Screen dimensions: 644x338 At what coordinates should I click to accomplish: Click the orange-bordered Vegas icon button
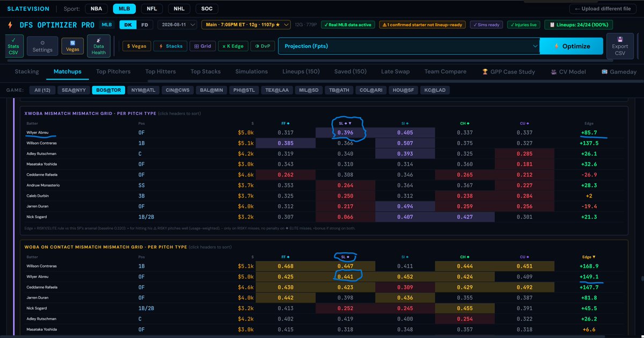(x=72, y=46)
